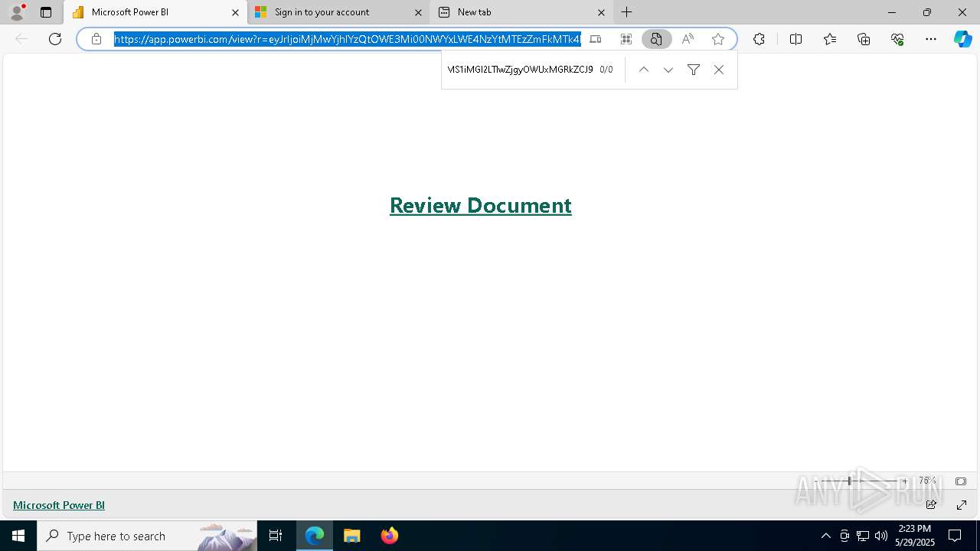Viewport: 980px width, 551px height.
Task: Click the volume speaker tray icon
Action: [881, 536]
